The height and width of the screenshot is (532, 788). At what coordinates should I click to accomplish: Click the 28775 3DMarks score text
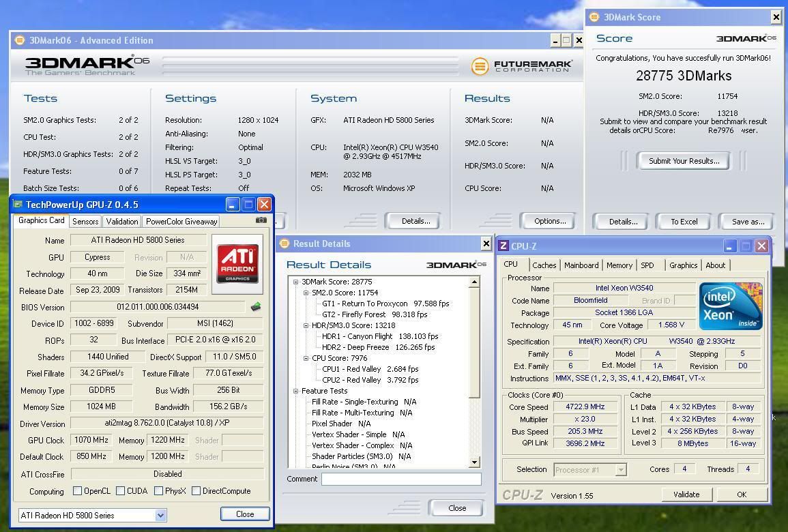(684, 76)
